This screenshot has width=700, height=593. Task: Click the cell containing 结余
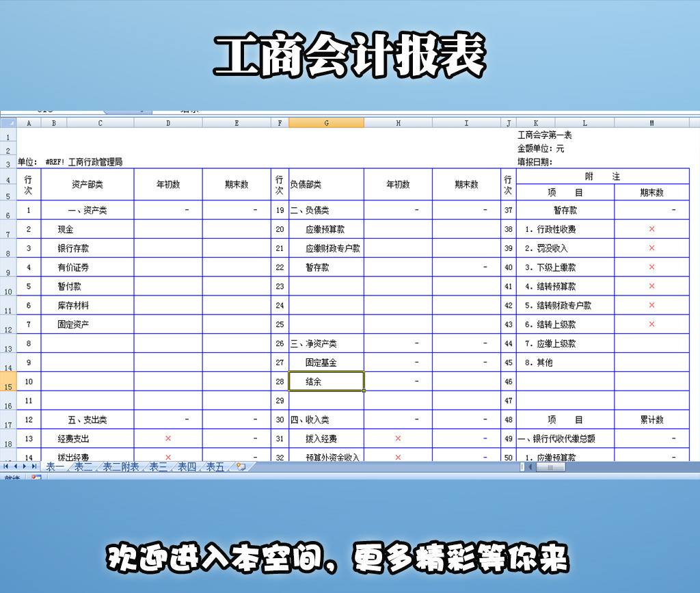tap(326, 382)
